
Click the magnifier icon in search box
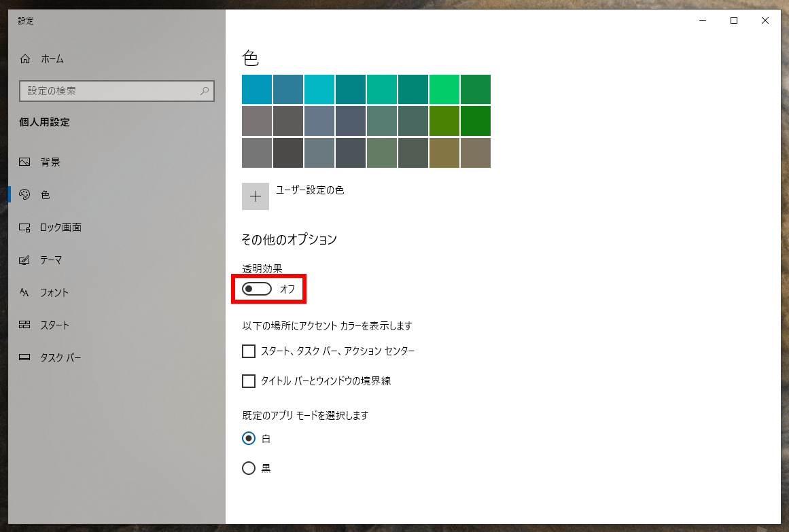coord(205,91)
